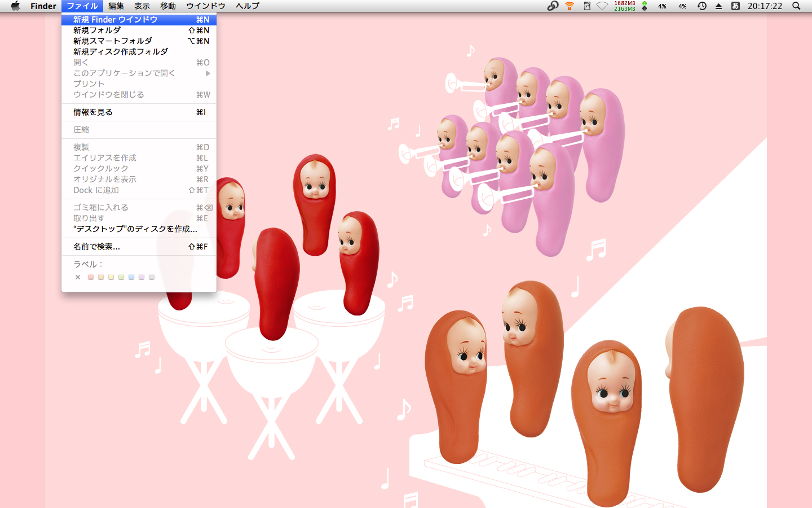Click the disabled Dock に追加 item

(x=139, y=190)
